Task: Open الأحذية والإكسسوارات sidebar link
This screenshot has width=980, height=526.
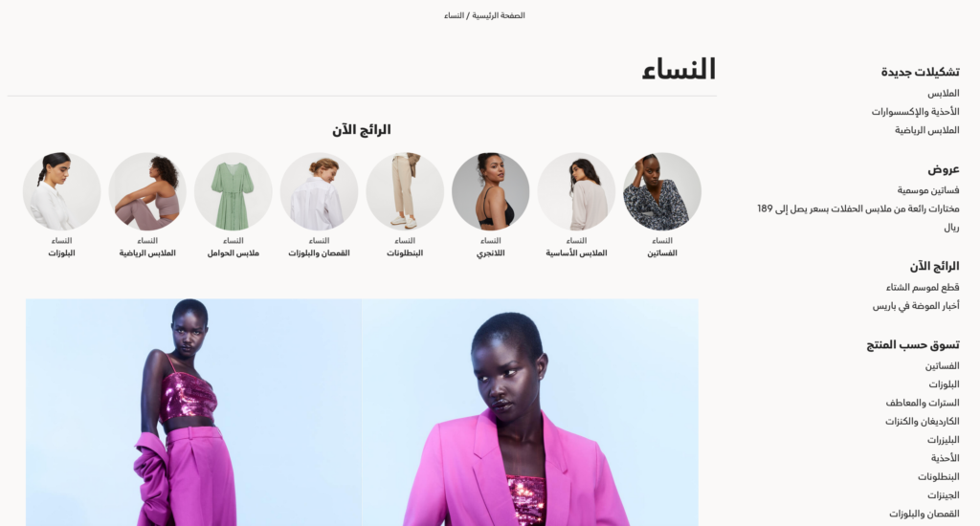Action: 916,112
